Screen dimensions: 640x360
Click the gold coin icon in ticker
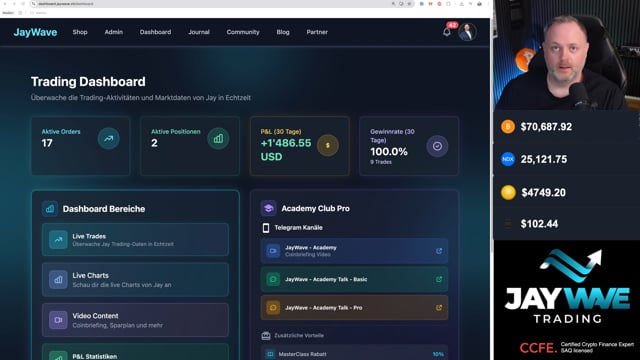[508, 192]
